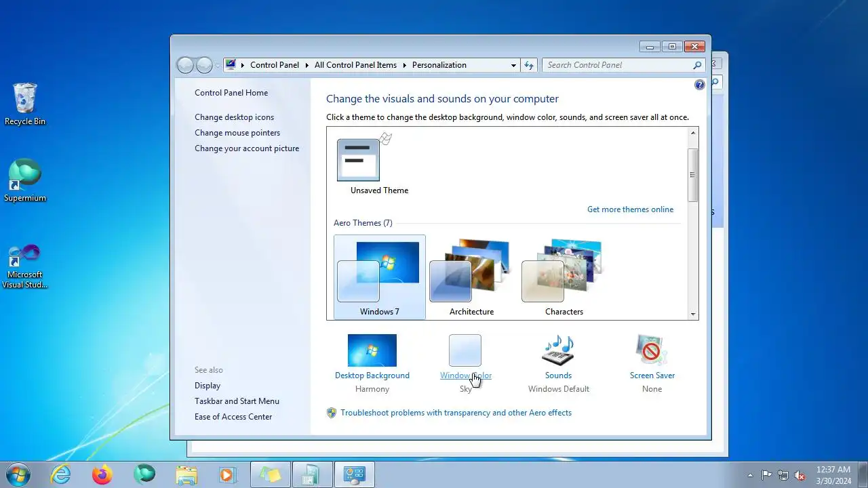The image size is (868, 488).
Task: Click the Personalization breadcrumb
Action: [x=439, y=65]
